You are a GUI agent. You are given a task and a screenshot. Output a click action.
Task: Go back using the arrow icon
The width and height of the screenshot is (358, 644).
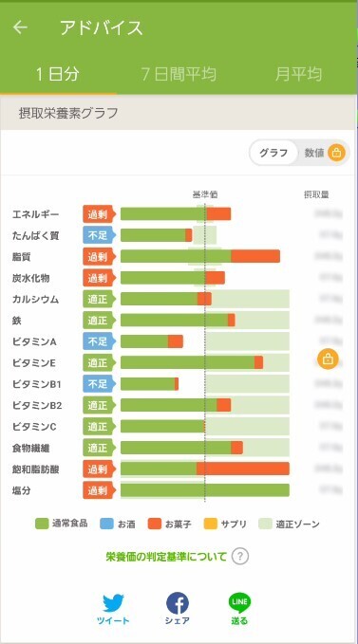[20, 28]
